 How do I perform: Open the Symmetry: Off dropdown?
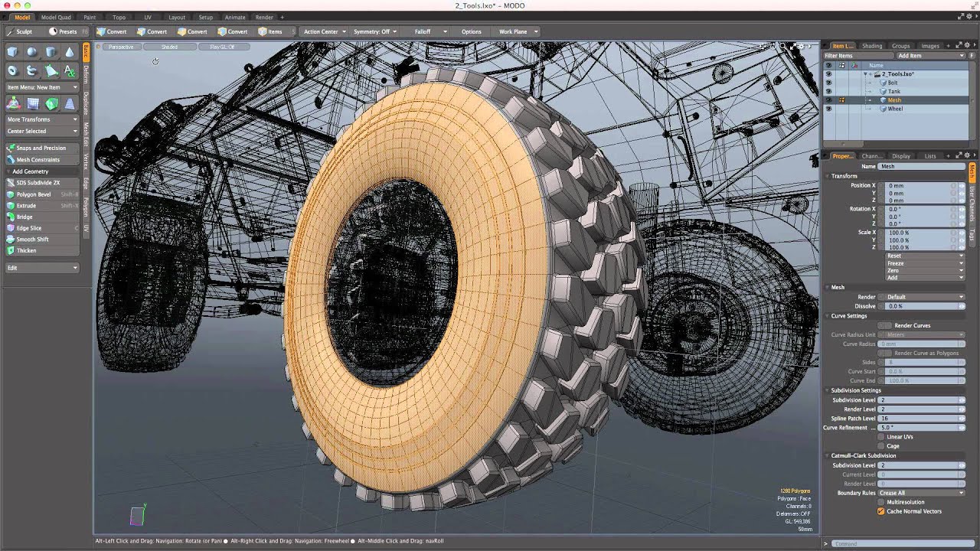[374, 31]
